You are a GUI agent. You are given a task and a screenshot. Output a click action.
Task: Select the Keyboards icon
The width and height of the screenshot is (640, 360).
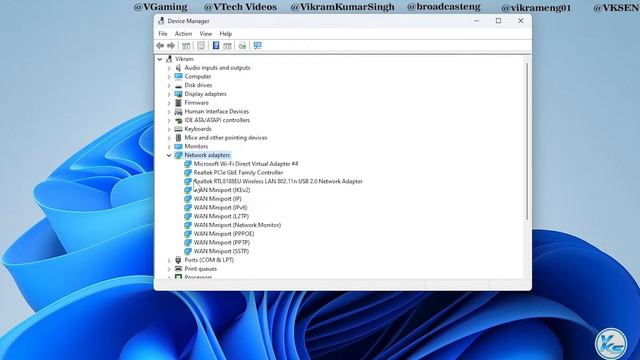(178, 129)
